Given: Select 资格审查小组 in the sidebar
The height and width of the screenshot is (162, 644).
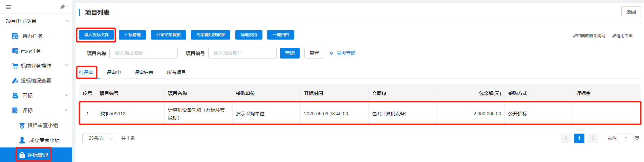Looking at the screenshot, I should pyautogui.click(x=42, y=125).
